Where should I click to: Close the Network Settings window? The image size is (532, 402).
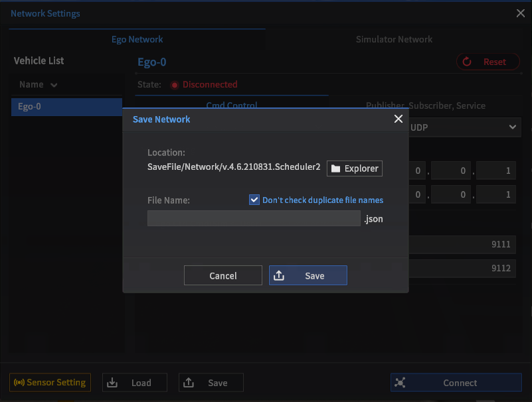click(521, 13)
